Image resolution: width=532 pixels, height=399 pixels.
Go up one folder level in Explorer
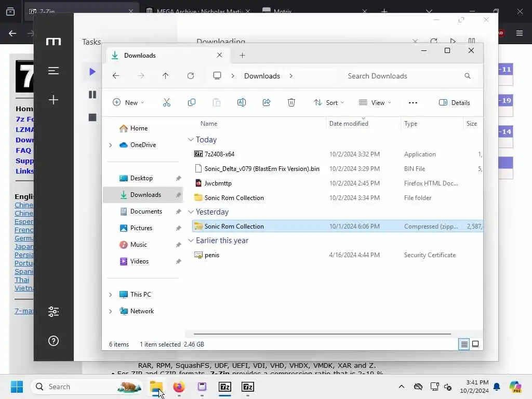pyautogui.click(x=166, y=76)
